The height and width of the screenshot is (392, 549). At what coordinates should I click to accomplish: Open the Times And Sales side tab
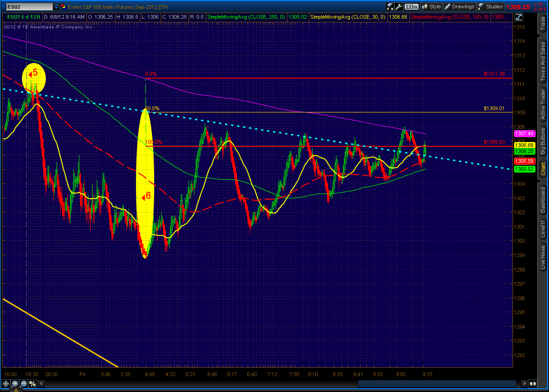click(x=543, y=61)
